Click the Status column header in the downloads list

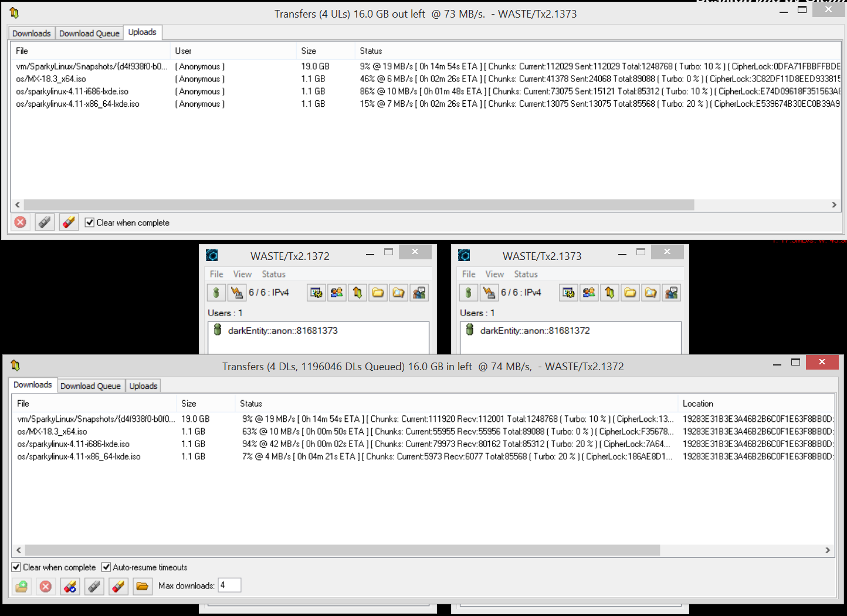457,404
